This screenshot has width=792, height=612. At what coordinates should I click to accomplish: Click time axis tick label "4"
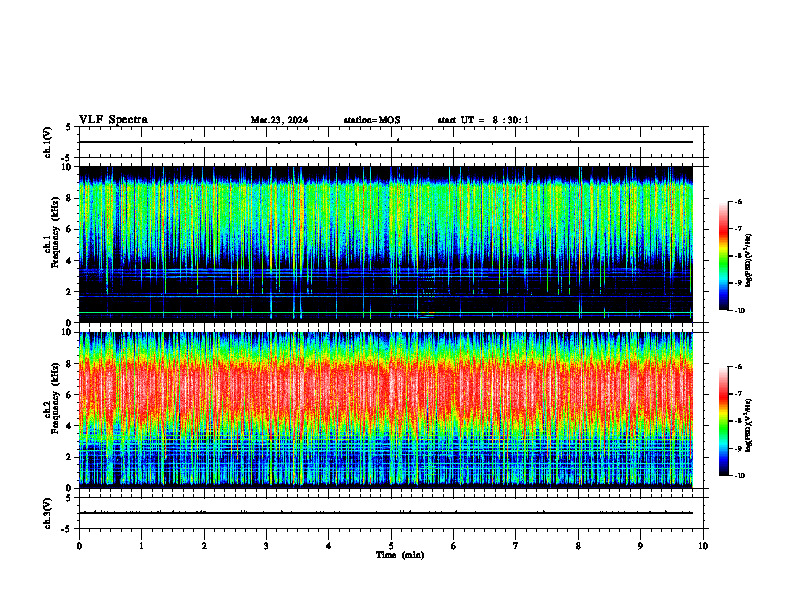(329, 546)
